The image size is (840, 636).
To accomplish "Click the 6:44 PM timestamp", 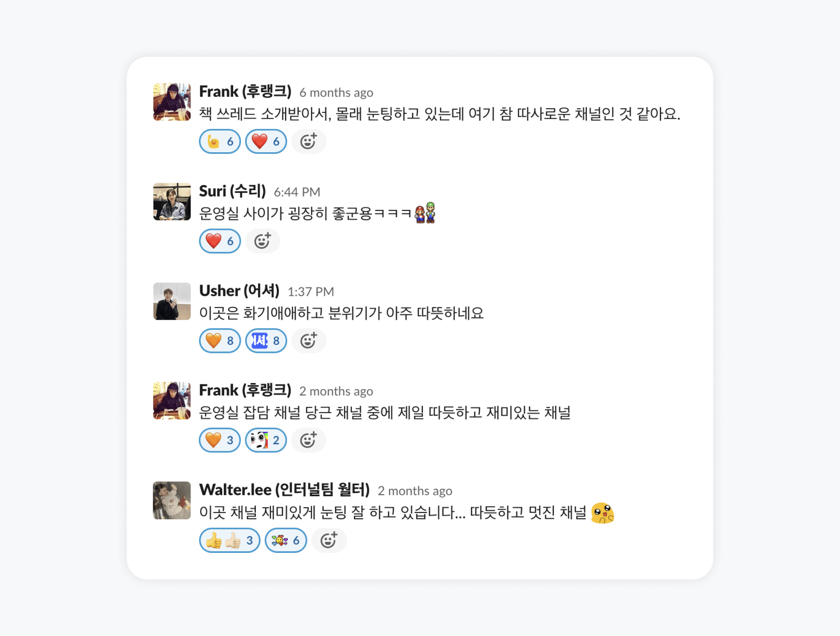I will 297,192.
